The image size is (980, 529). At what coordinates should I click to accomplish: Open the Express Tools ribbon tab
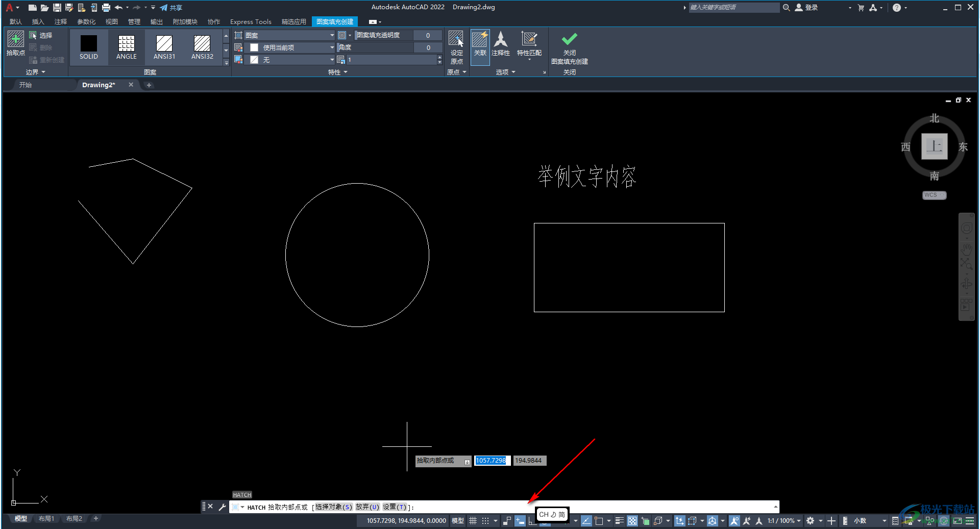(x=251, y=21)
